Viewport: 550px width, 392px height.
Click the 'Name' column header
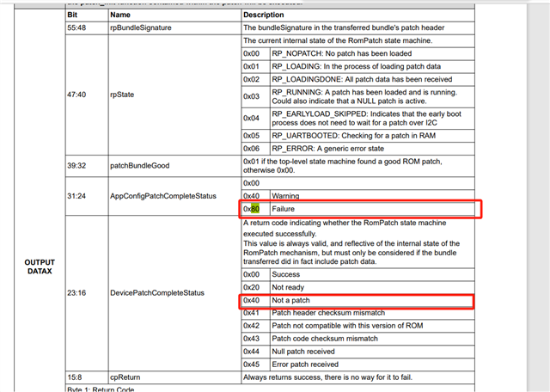120,15
